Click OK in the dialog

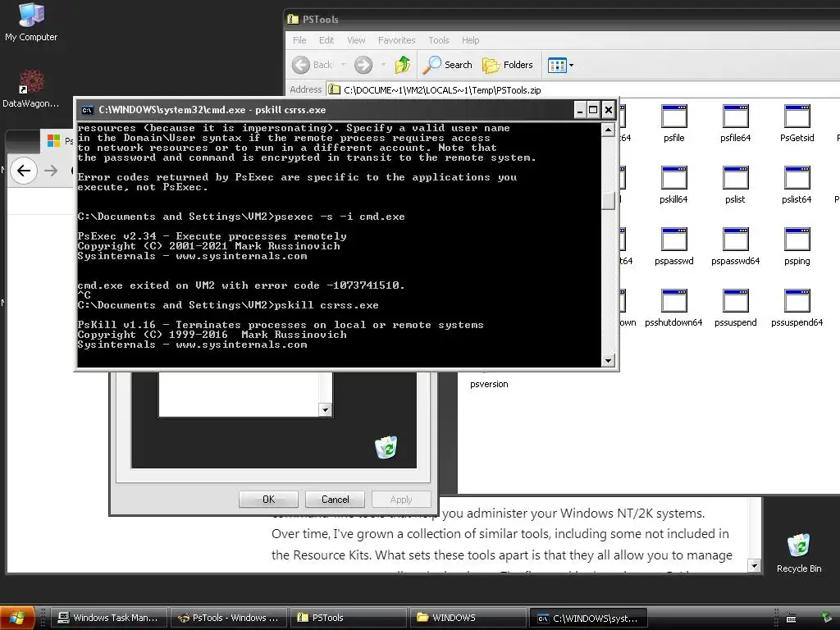[x=268, y=500]
